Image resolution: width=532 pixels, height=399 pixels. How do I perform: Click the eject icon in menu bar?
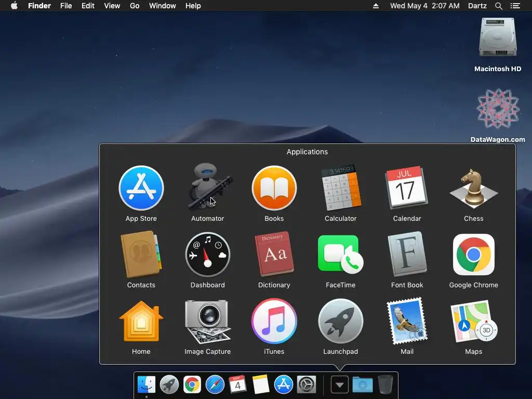376,6
